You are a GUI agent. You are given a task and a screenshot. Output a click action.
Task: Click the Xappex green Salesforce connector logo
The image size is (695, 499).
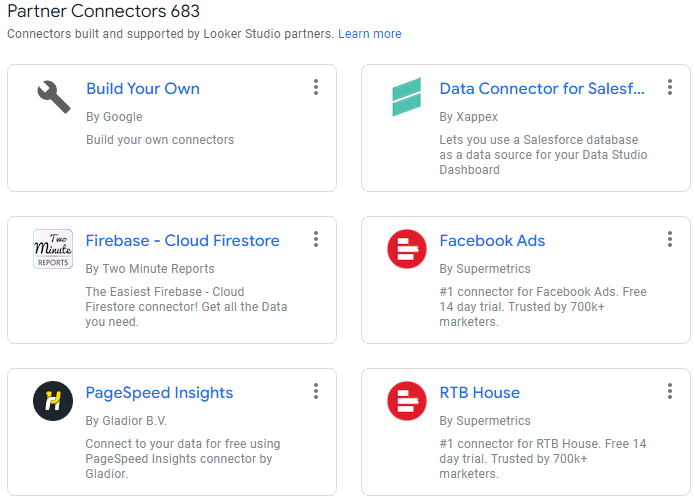point(406,97)
